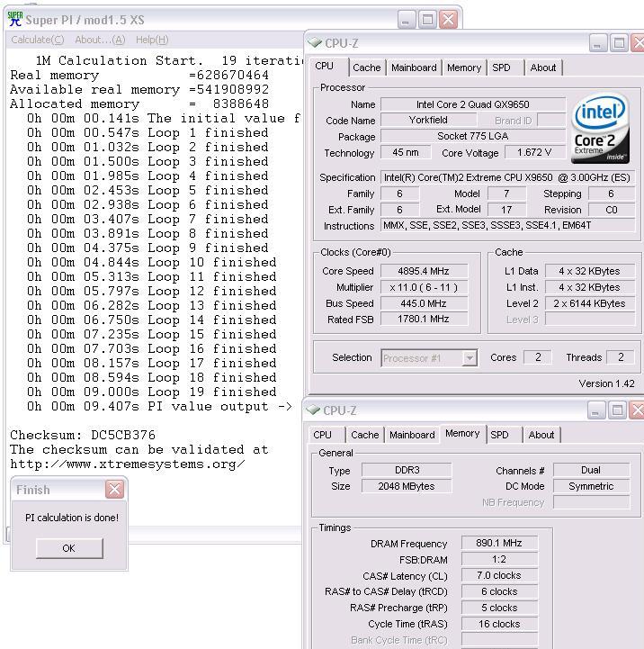Click the Loop 19 finished line
This screenshot has width=644, height=649.
tap(152, 392)
